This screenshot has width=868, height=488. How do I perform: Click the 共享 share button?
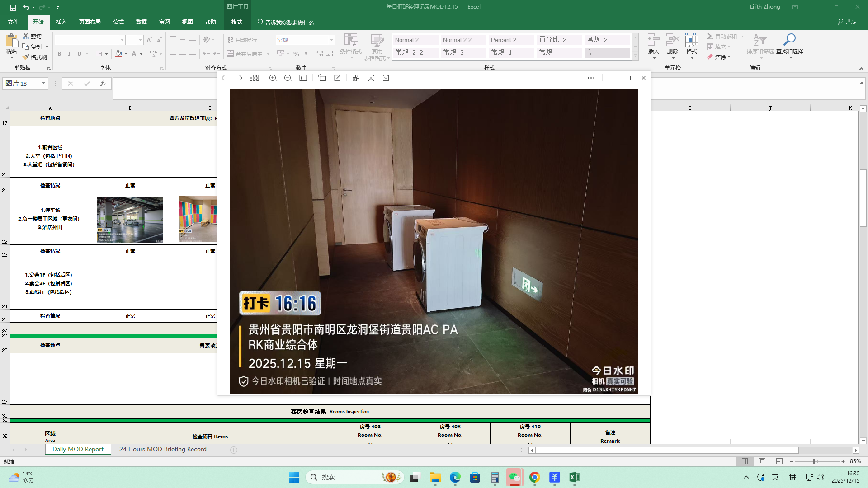(x=847, y=22)
